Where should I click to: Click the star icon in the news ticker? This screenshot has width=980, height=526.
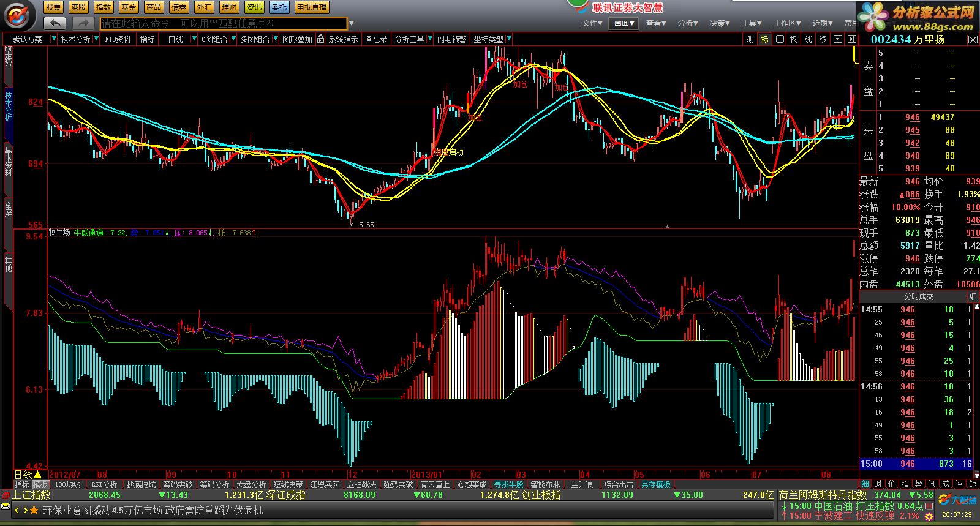[x=34, y=510]
